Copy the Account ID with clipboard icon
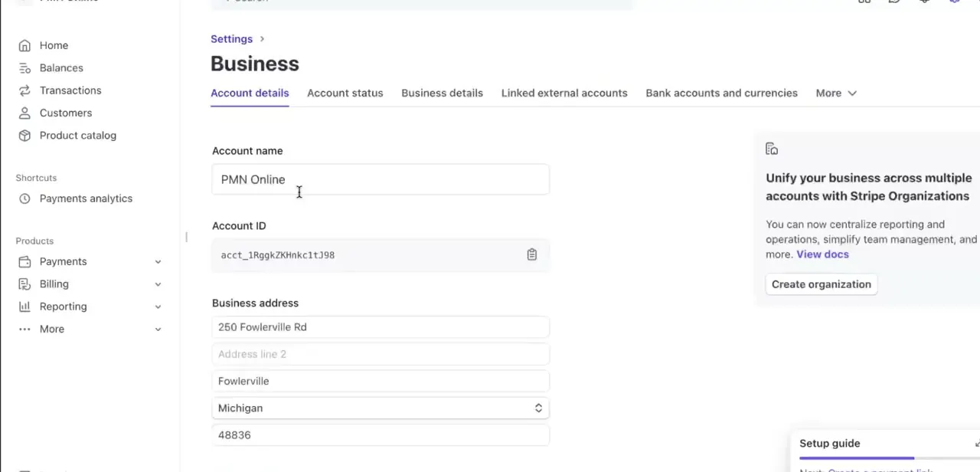Viewport: 980px width, 472px height. point(532,254)
